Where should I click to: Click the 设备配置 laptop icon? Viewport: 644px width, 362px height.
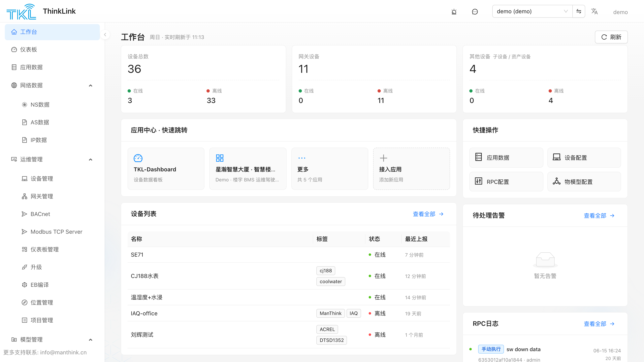556,157
